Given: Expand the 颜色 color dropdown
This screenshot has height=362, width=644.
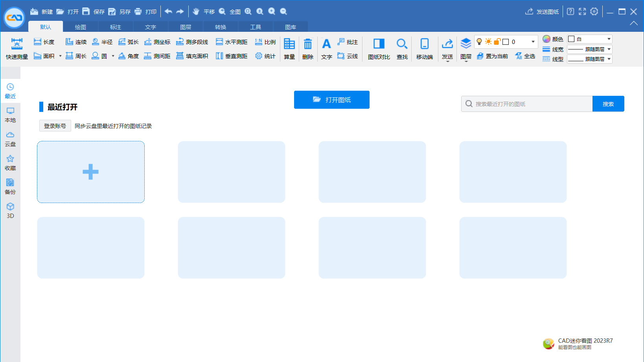Looking at the screenshot, I should tap(609, 39).
